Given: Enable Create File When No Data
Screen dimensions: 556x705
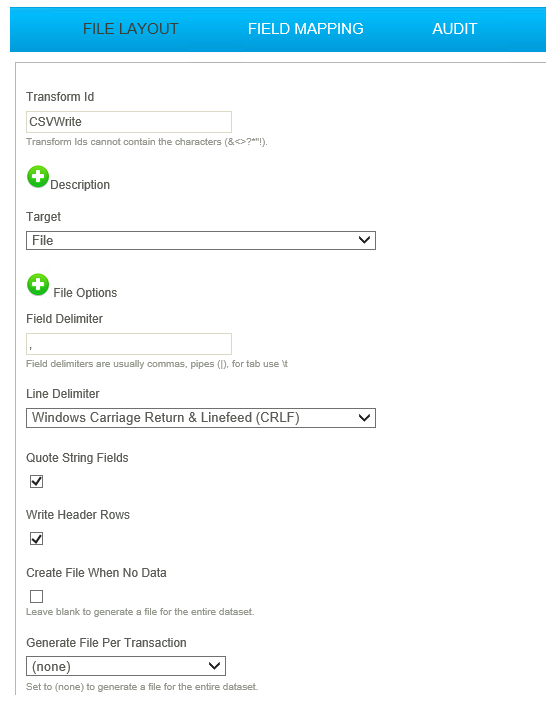Looking at the screenshot, I should [x=36, y=597].
